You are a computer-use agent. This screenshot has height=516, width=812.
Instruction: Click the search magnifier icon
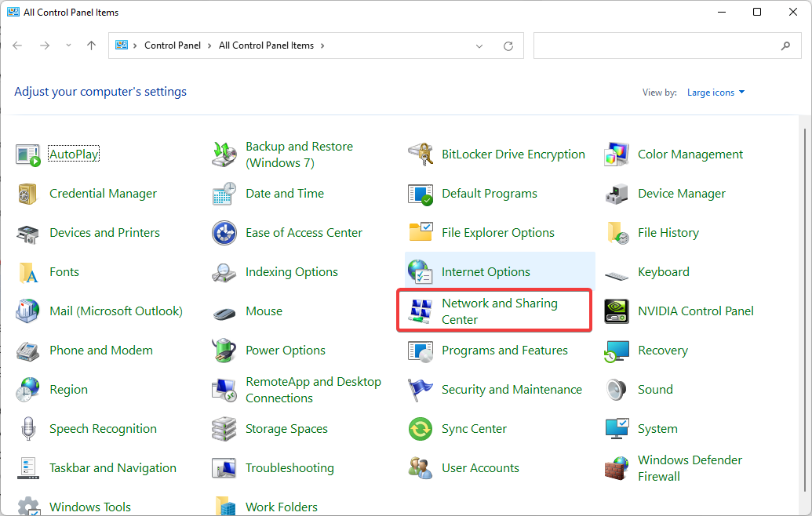785,46
